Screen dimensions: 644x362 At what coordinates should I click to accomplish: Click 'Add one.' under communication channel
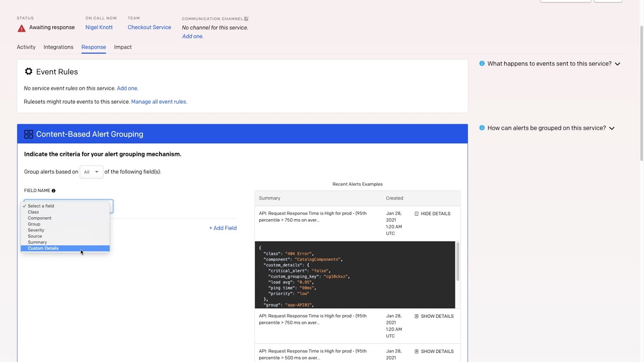(193, 37)
